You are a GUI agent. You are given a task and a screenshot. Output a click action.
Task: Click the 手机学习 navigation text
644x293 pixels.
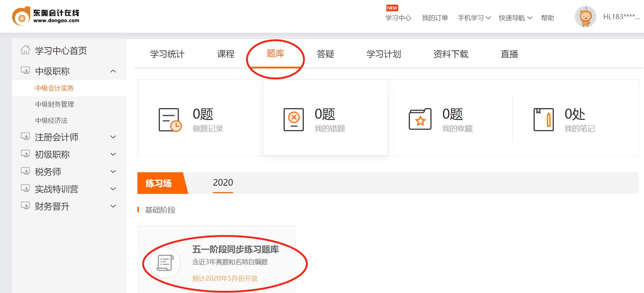tap(471, 18)
